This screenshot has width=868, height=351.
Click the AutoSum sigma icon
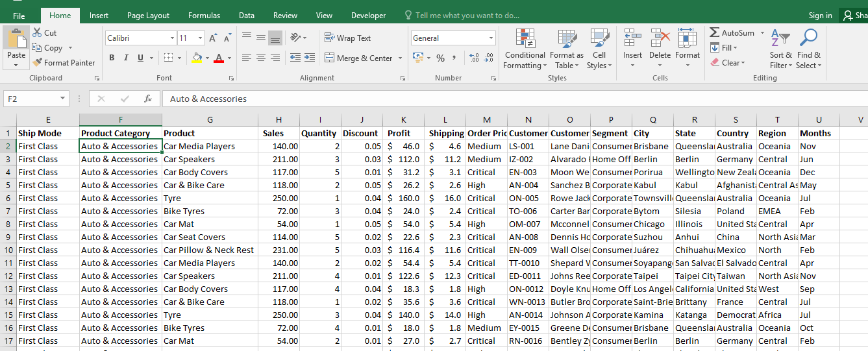coord(715,33)
